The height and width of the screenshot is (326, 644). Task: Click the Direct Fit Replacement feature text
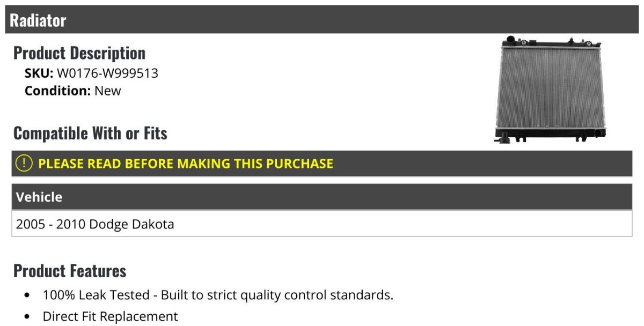pyautogui.click(x=110, y=317)
